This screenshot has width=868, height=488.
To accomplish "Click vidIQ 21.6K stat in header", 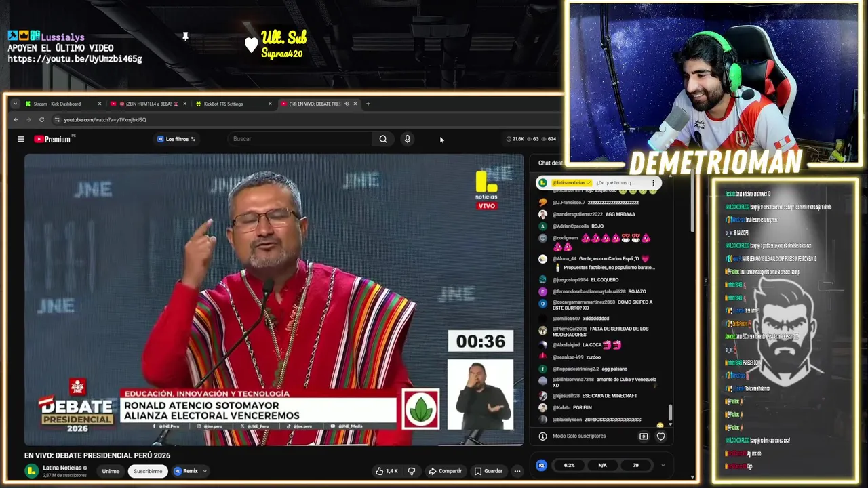I will 515,139.
